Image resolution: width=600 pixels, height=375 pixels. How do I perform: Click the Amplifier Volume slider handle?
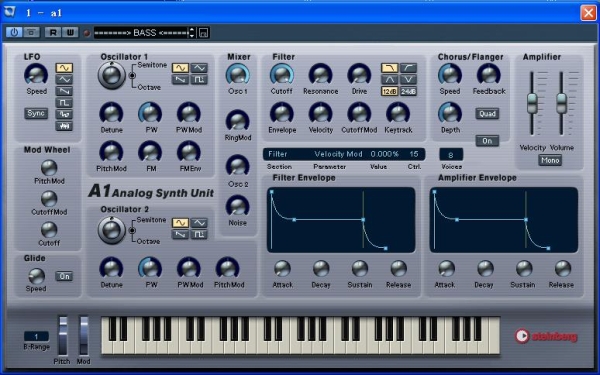(x=561, y=103)
